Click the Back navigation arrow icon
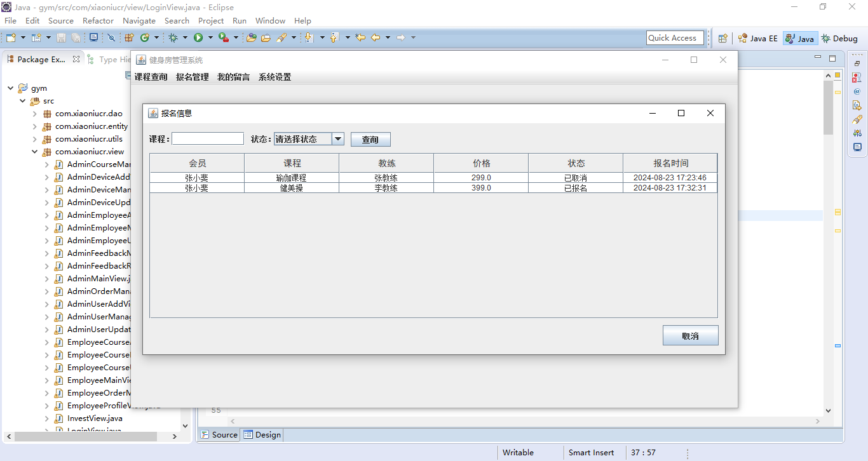This screenshot has width=868, height=461. 376,38
